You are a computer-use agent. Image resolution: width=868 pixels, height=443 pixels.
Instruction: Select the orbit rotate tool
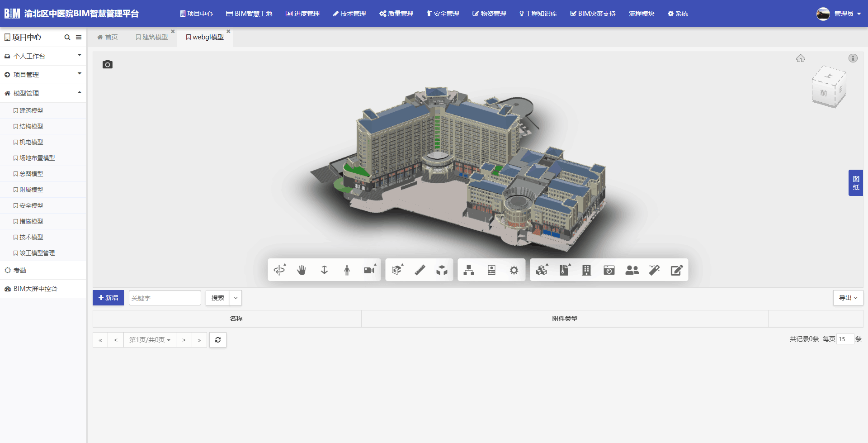click(x=279, y=270)
